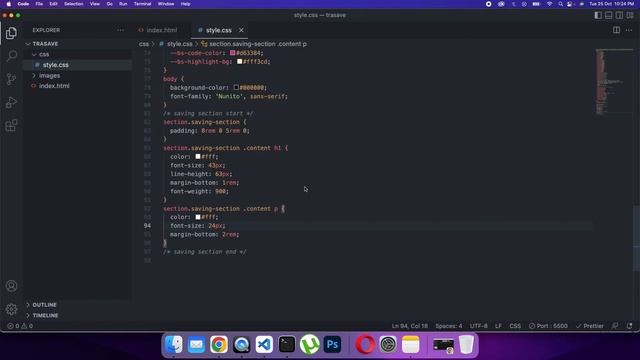Toggle bottom panel layout icon
This screenshot has height=360, width=640.
coord(609,15)
